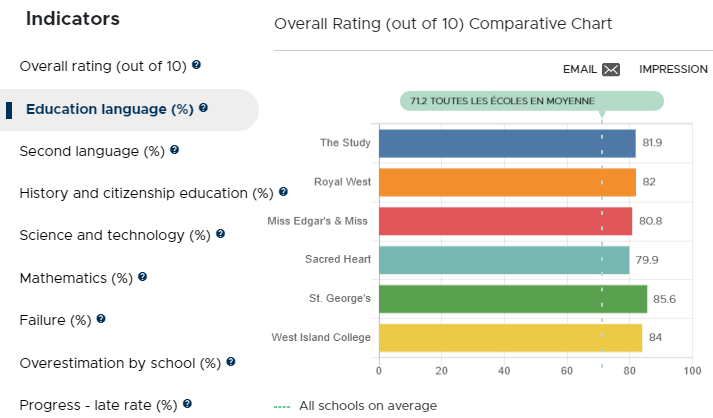Select Science and technology (%) indicator
Image resolution: width=713 pixels, height=418 pixels.
tap(115, 235)
